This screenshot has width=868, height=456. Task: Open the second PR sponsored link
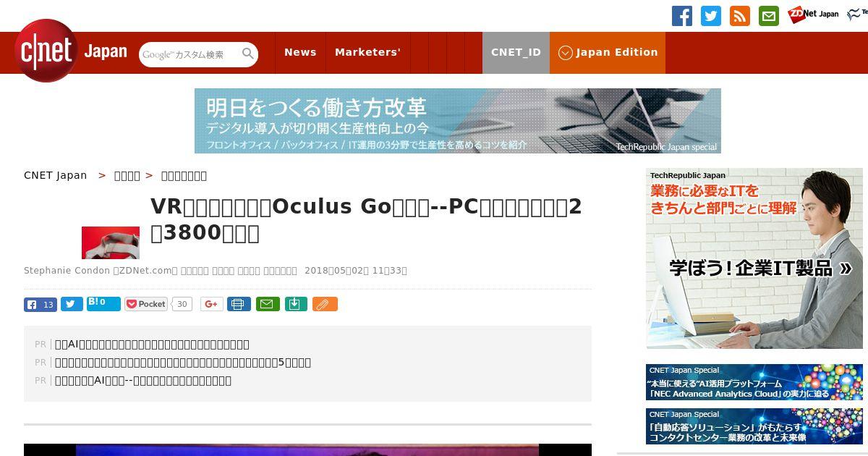[183, 362]
